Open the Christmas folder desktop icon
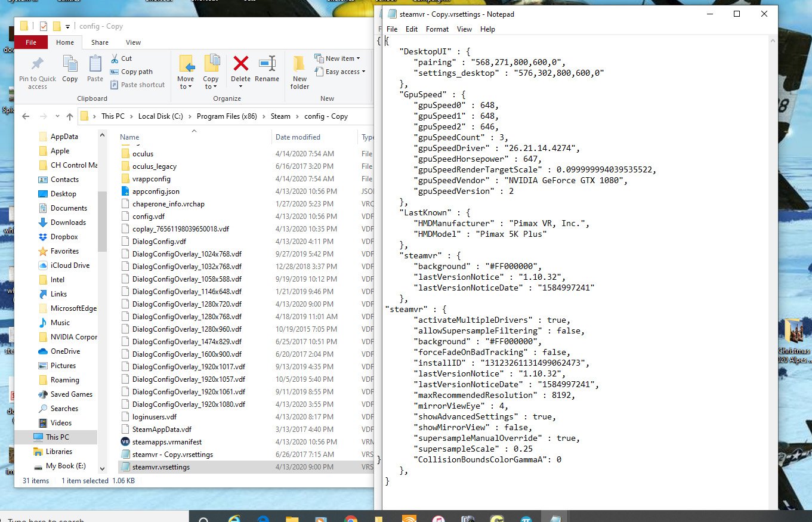812x522 pixels. coord(794,331)
